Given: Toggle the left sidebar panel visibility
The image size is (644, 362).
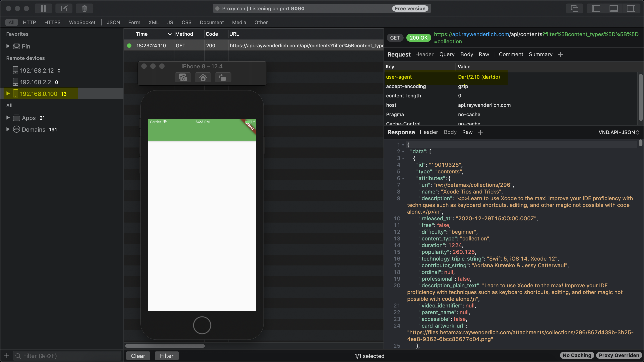Looking at the screenshot, I should pyautogui.click(x=596, y=8).
